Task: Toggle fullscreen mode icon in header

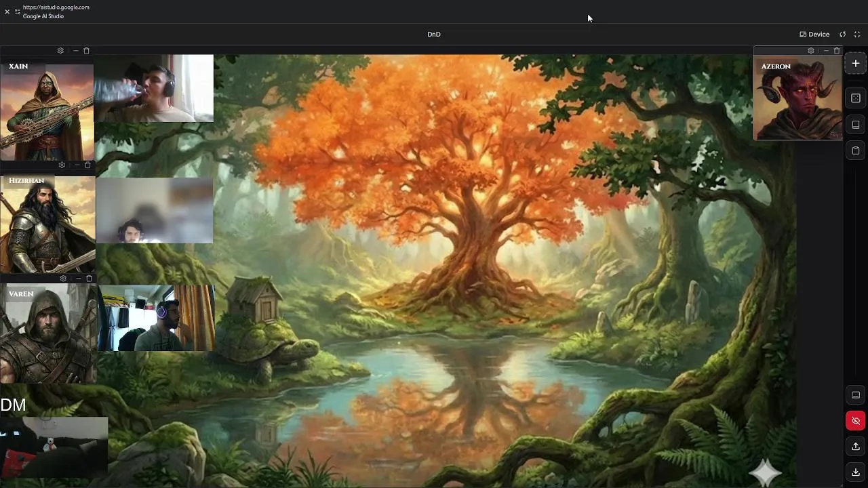Action: tap(857, 34)
